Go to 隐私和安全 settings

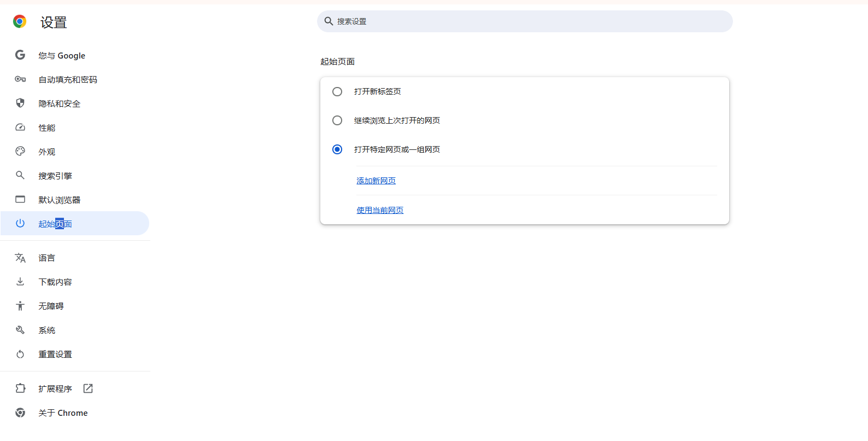[x=75, y=103]
